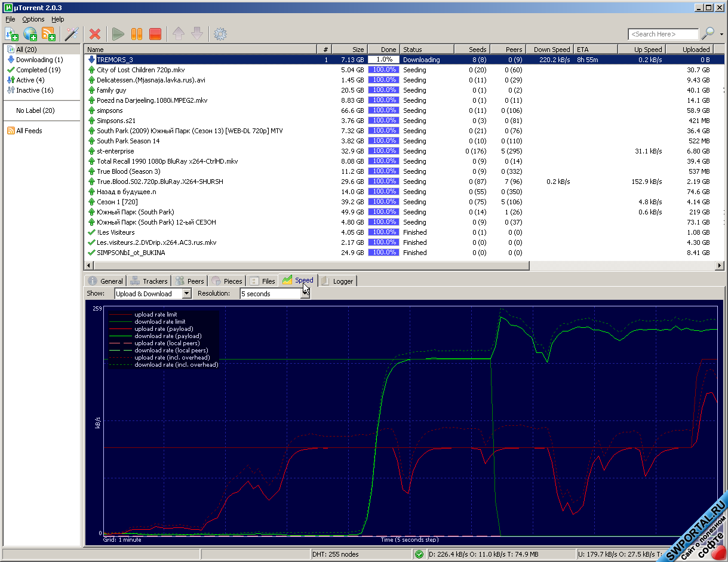Click the seeding arrow icon beside family guy

pos(91,90)
